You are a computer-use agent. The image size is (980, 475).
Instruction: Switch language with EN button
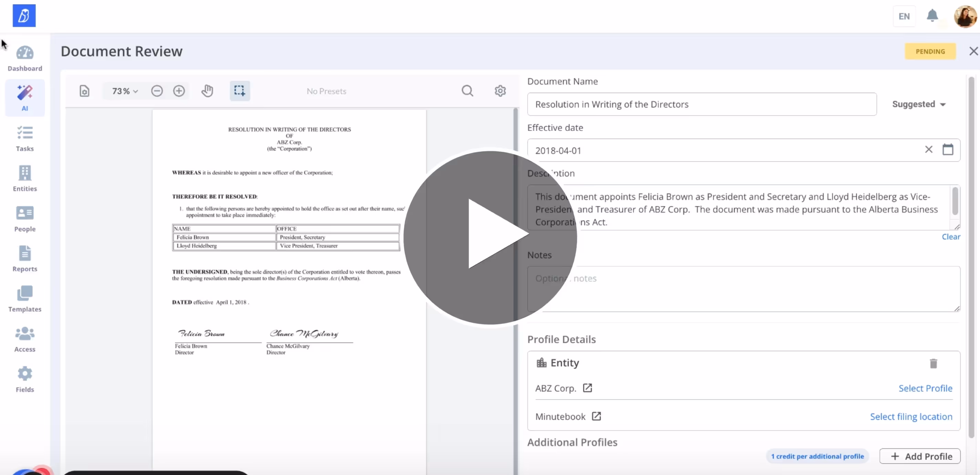tap(904, 17)
